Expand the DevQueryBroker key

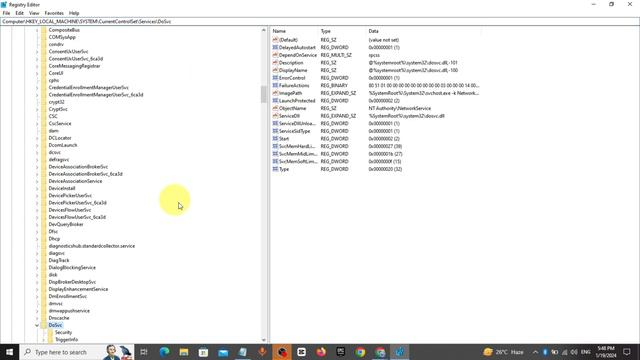(x=37, y=224)
